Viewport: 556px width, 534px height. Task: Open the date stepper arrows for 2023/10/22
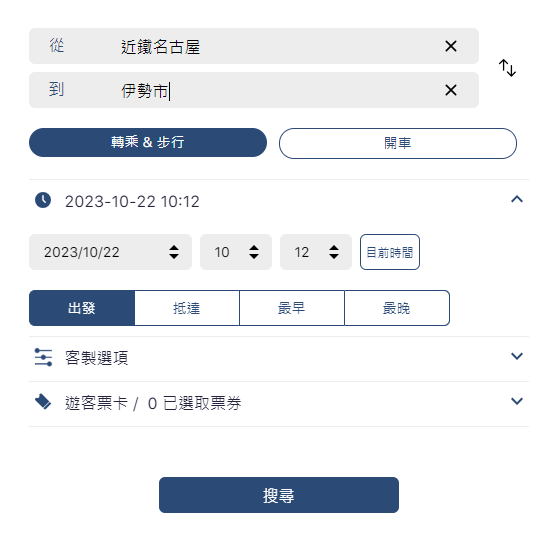(x=174, y=252)
